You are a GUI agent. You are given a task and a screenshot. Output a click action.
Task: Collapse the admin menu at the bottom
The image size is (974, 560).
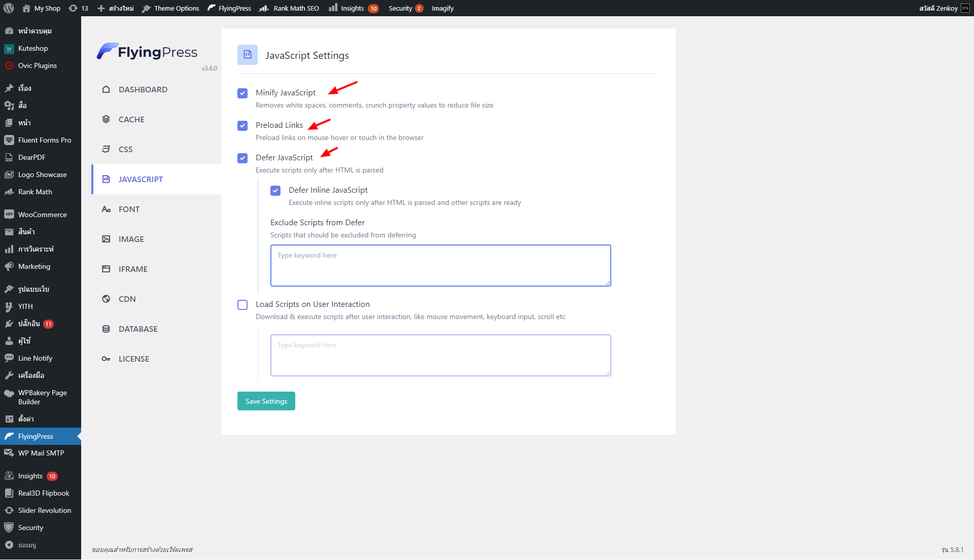[26, 545]
